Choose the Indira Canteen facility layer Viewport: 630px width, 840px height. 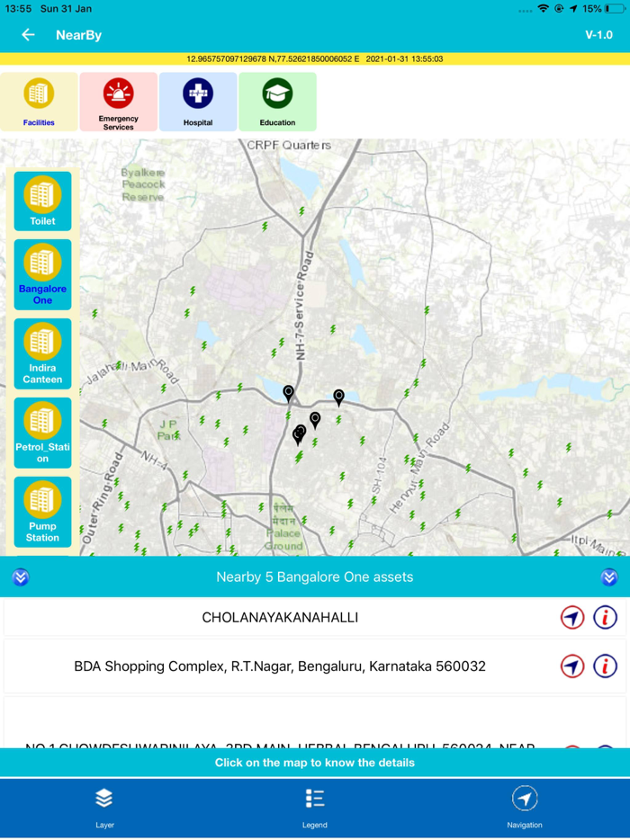pyautogui.click(x=42, y=353)
